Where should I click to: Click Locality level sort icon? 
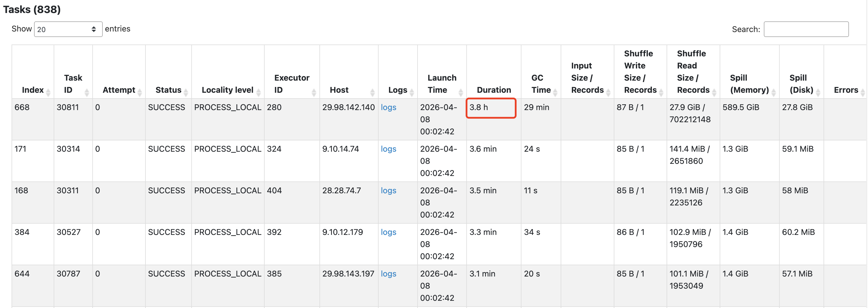(x=259, y=92)
